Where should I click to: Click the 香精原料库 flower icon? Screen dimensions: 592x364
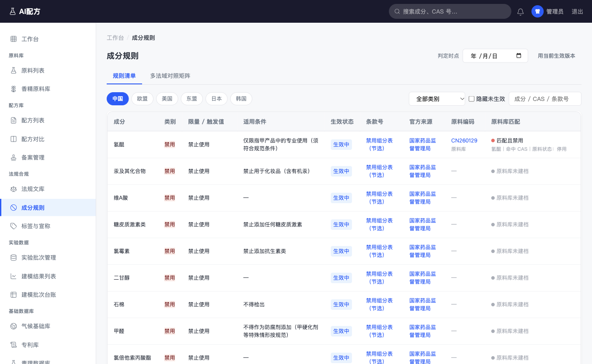(14, 89)
